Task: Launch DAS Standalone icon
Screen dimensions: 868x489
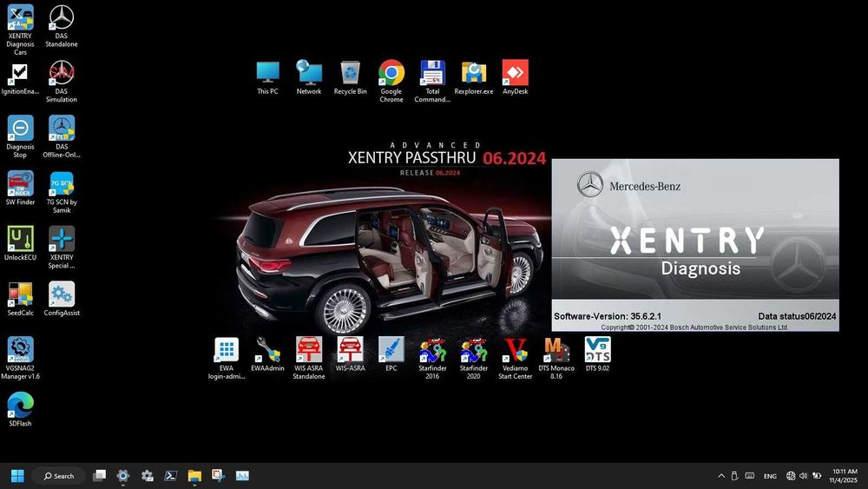Action: [x=62, y=26]
